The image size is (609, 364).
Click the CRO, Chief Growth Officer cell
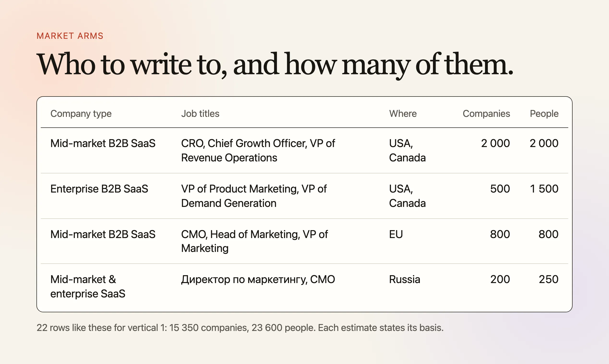tap(258, 150)
